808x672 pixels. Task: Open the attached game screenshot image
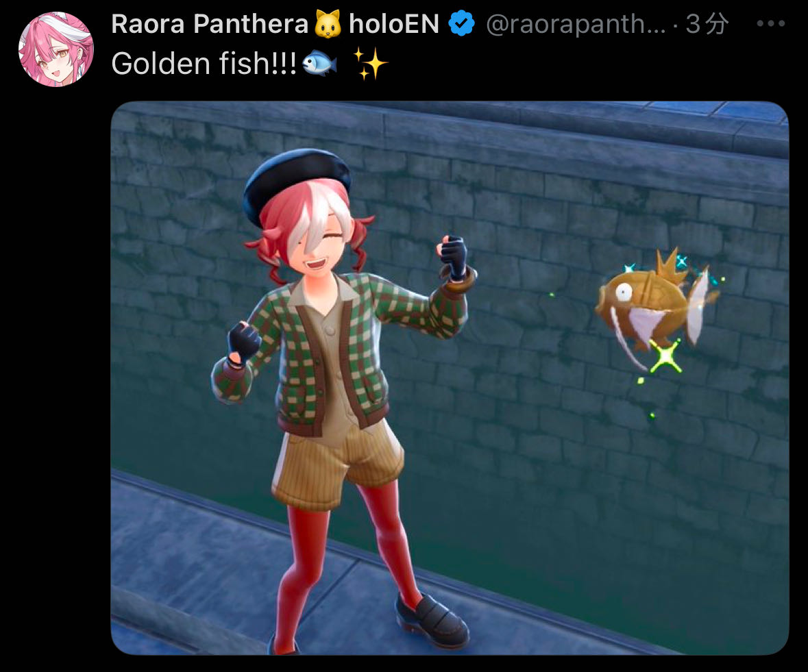[450, 378]
